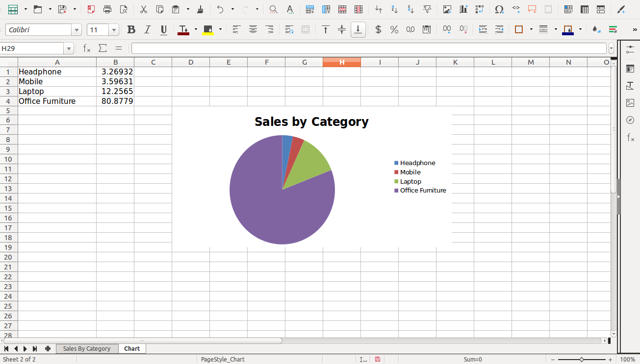640x364 pixels.
Task: Click the Cut scissors icon
Action: tap(143, 9)
